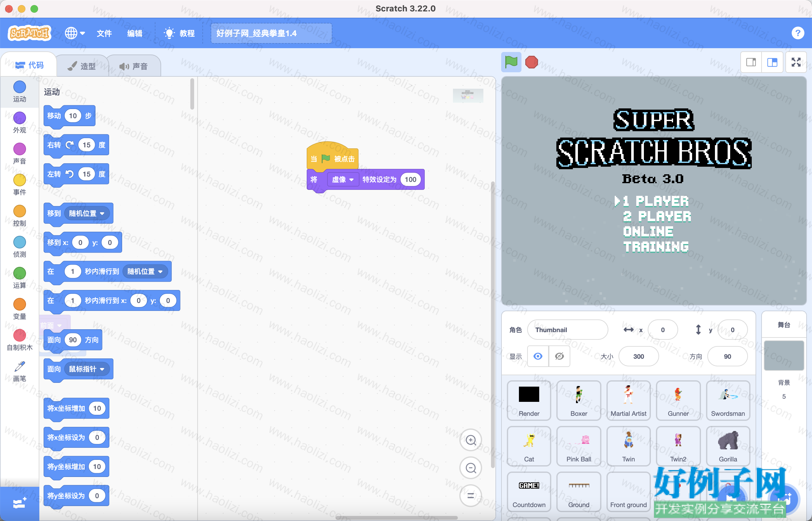Open 随机位置 dropdown in 移到 block

point(87,214)
